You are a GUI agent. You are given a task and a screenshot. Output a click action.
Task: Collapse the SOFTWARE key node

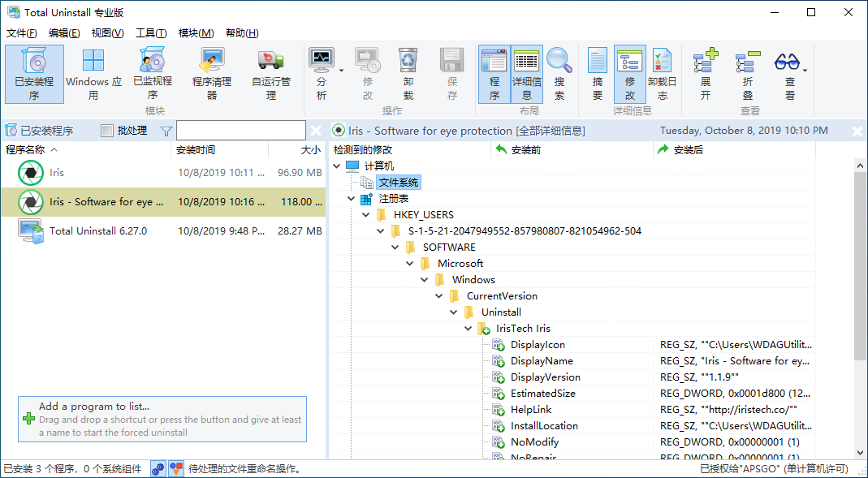(x=395, y=248)
